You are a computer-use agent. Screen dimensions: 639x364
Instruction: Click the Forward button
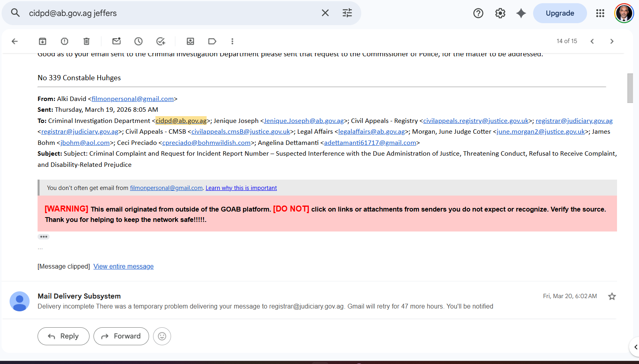click(121, 336)
